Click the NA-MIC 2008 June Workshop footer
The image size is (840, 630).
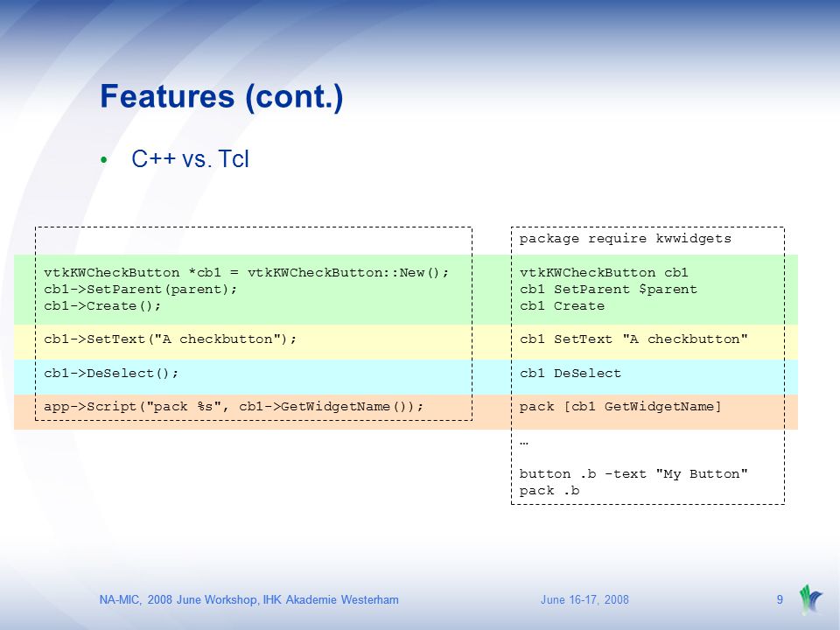tap(249, 600)
